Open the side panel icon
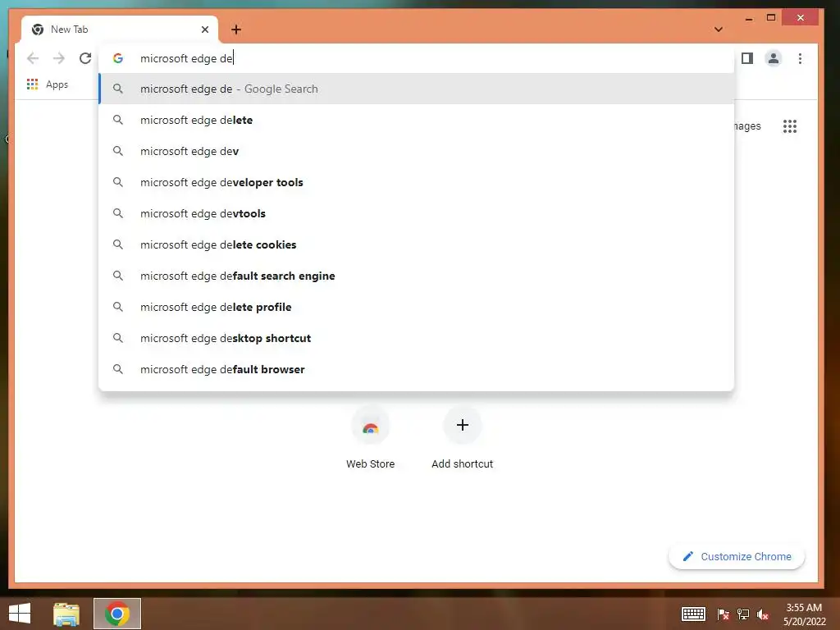This screenshot has height=630, width=840. click(x=747, y=58)
